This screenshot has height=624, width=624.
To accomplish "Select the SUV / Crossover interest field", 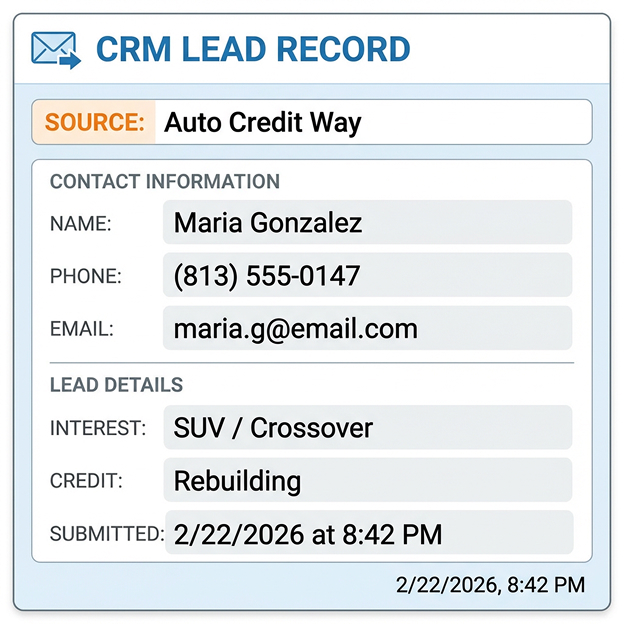I will (x=367, y=428).
